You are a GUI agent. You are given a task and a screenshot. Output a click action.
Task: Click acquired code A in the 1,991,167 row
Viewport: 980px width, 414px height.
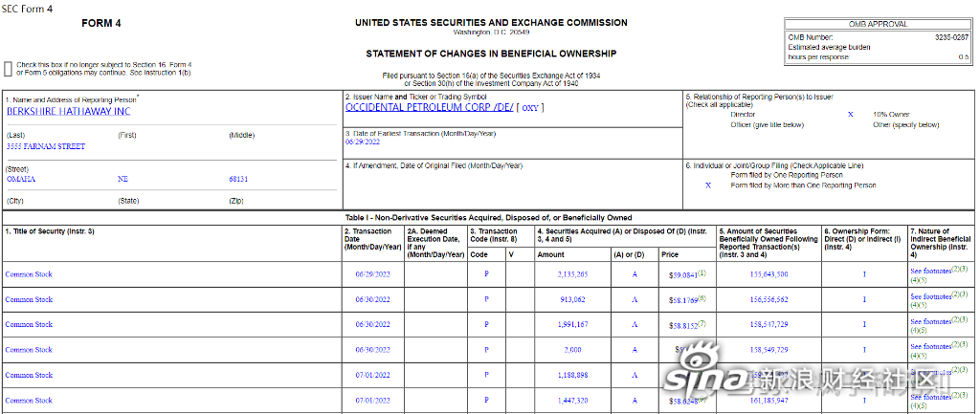(635, 325)
